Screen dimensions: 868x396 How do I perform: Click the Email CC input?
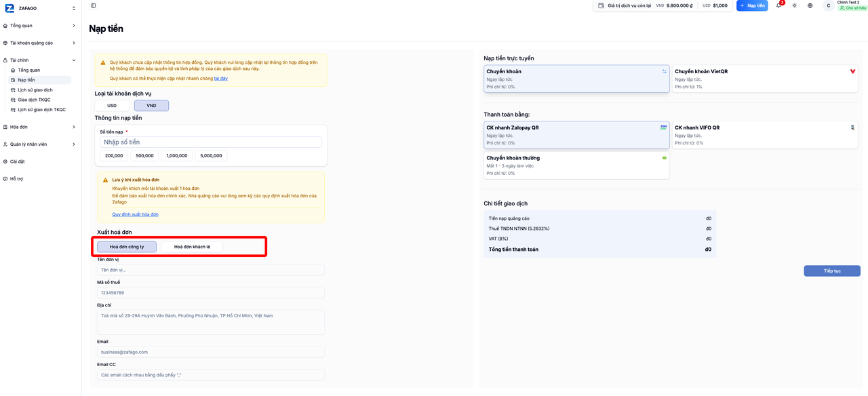point(211,375)
